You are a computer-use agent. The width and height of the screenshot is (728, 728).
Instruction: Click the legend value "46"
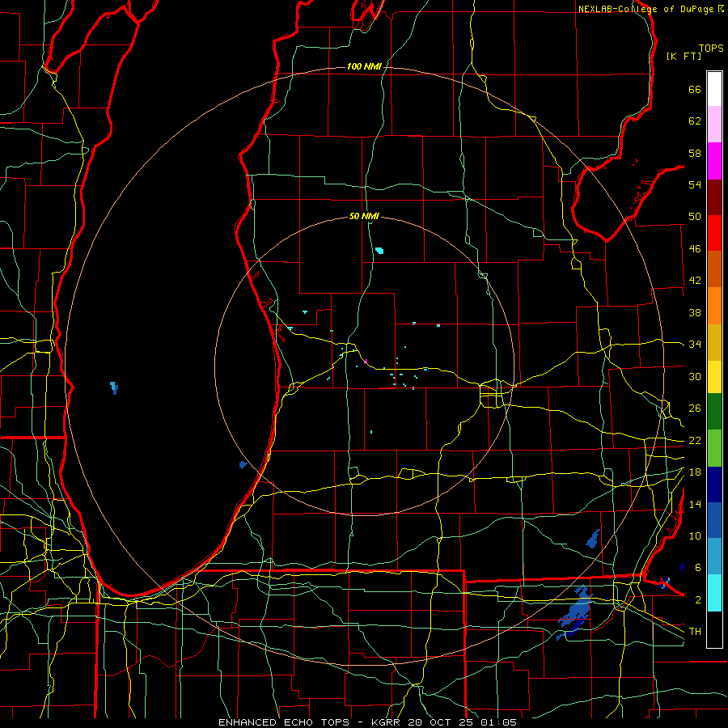[695, 249]
